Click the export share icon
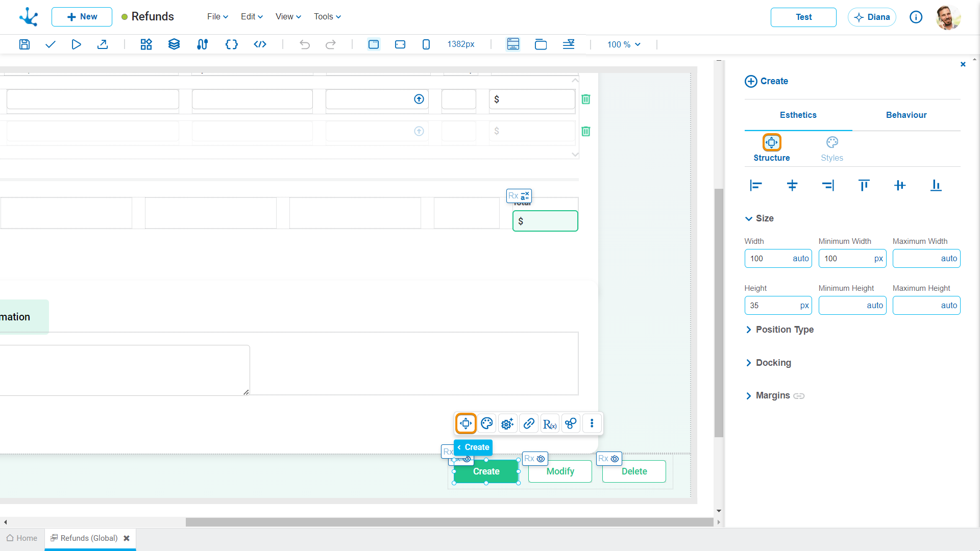Image resolution: width=980 pixels, height=551 pixels. [x=103, y=44]
